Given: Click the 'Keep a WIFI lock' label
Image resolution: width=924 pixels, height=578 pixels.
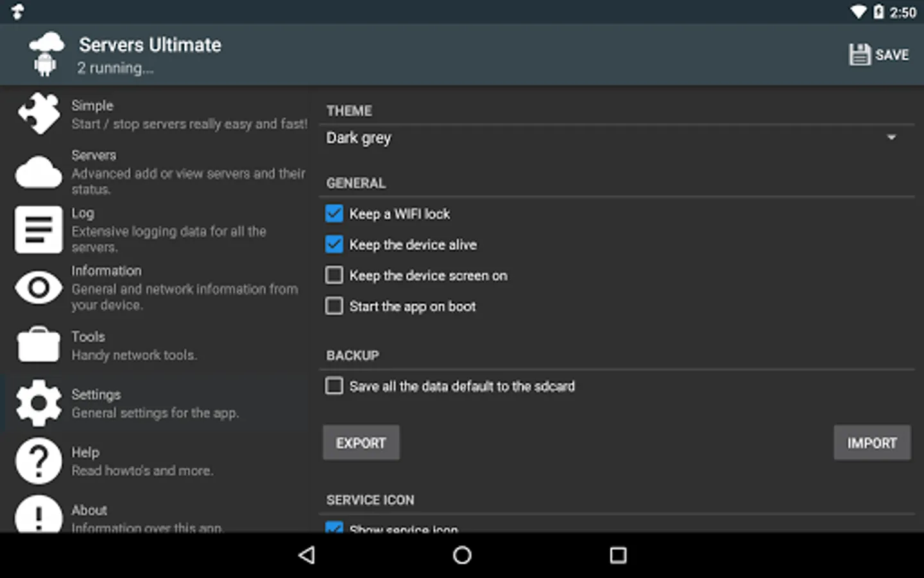Looking at the screenshot, I should [x=400, y=214].
